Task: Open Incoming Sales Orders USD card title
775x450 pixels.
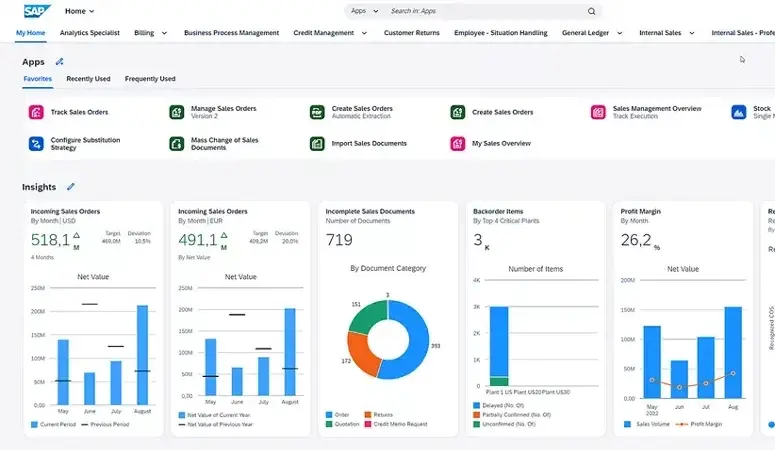Action: coord(65,211)
